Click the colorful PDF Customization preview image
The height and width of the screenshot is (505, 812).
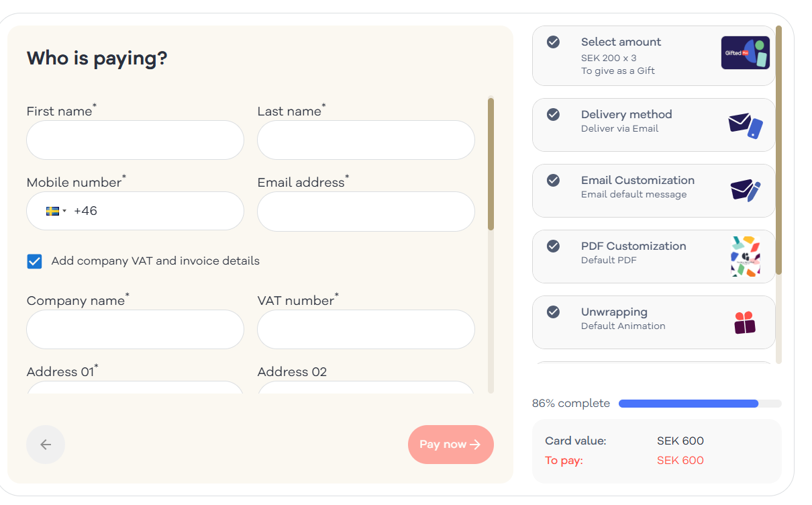pyautogui.click(x=746, y=257)
